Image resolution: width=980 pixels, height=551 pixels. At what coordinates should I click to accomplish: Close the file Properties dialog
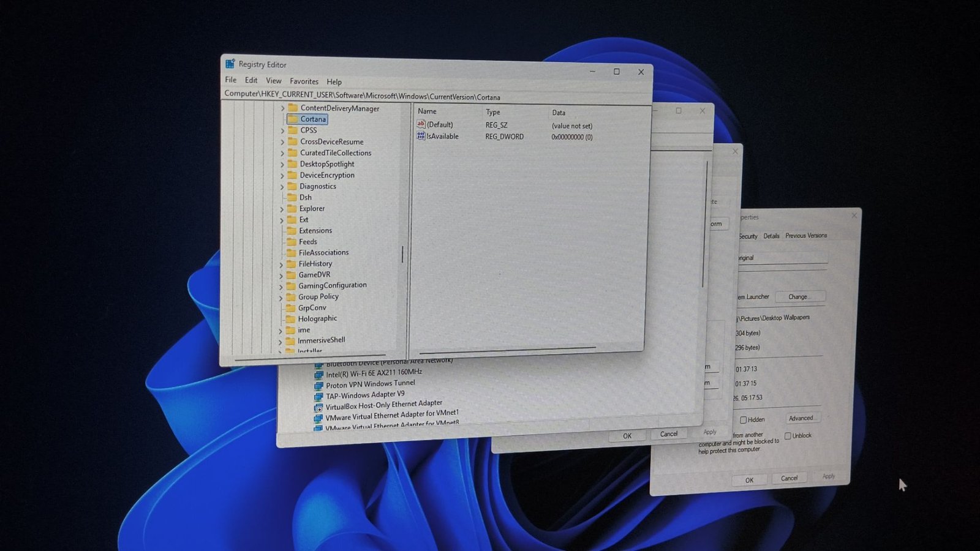(x=854, y=216)
